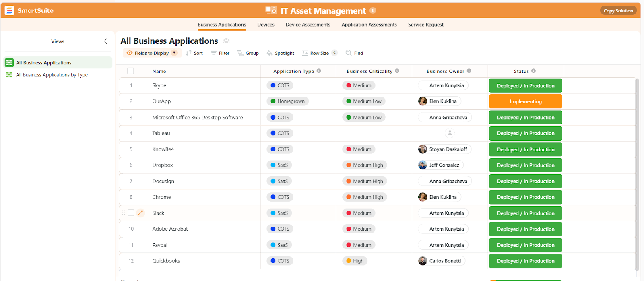The width and height of the screenshot is (644, 281).
Task: Click the Find magnifier icon
Action: coord(349,53)
